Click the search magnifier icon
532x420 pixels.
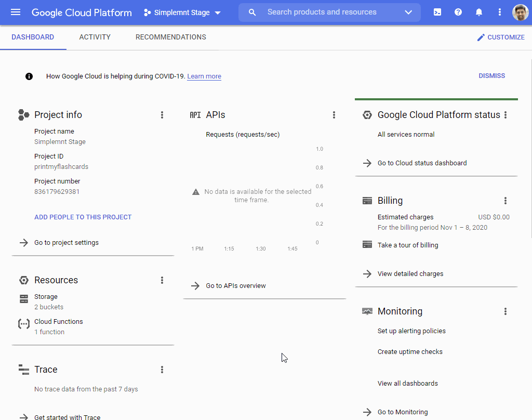[x=252, y=12]
